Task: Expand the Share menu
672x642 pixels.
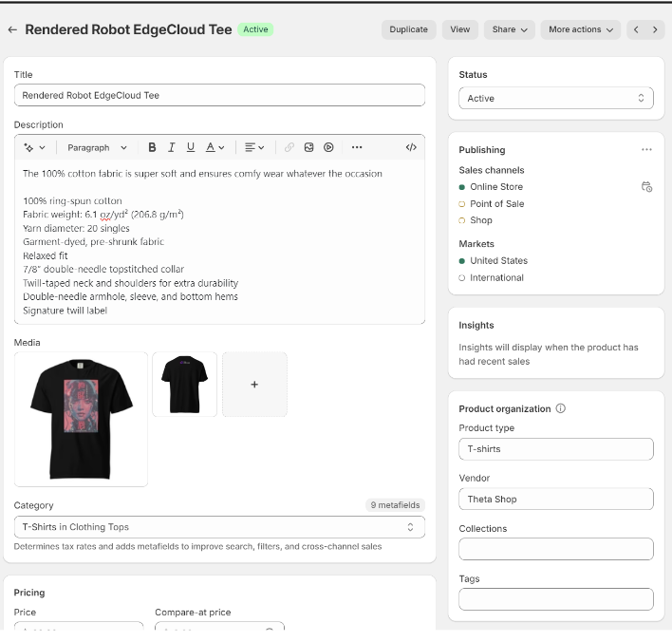Action: click(x=509, y=29)
